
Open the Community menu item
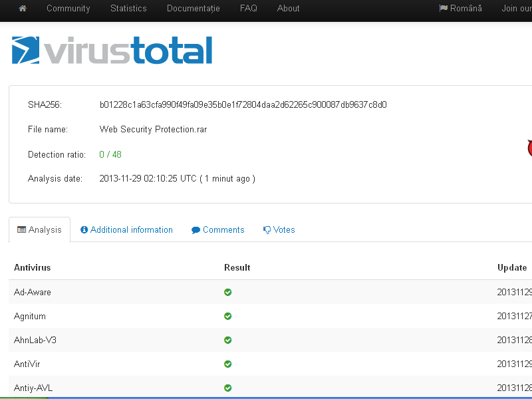pyautogui.click(x=68, y=9)
